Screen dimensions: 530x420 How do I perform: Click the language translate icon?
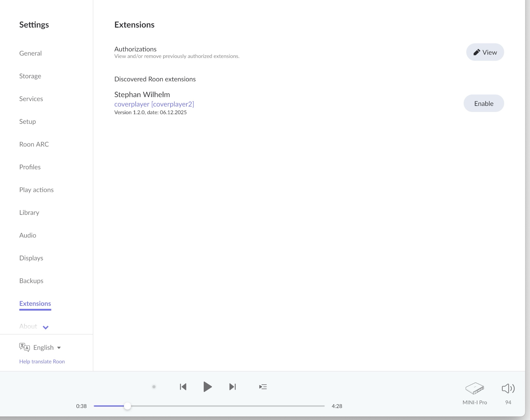(24, 347)
